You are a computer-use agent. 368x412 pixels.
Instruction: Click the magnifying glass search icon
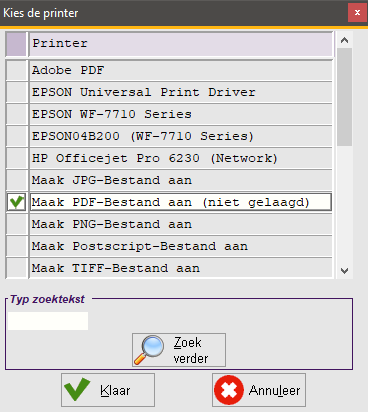[149, 350]
